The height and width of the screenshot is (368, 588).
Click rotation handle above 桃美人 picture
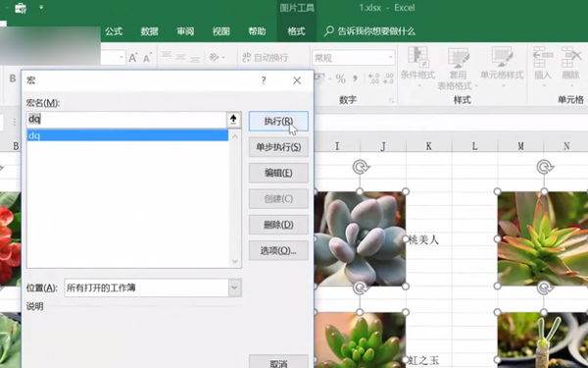pyautogui.click(x=361, y=167)
